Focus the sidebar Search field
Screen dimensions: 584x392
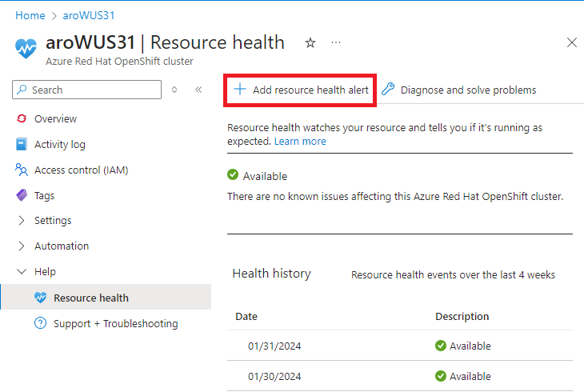(x=86, y=90)
